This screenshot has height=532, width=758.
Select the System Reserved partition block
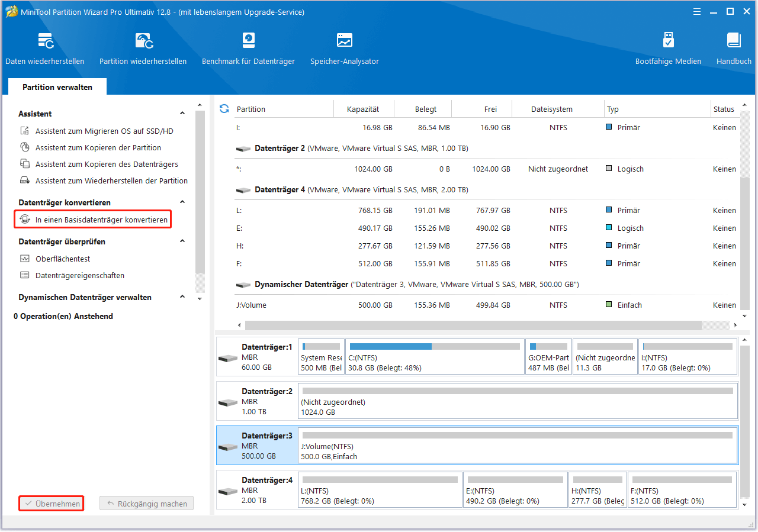pyautogui.click(x=321, y=357)
